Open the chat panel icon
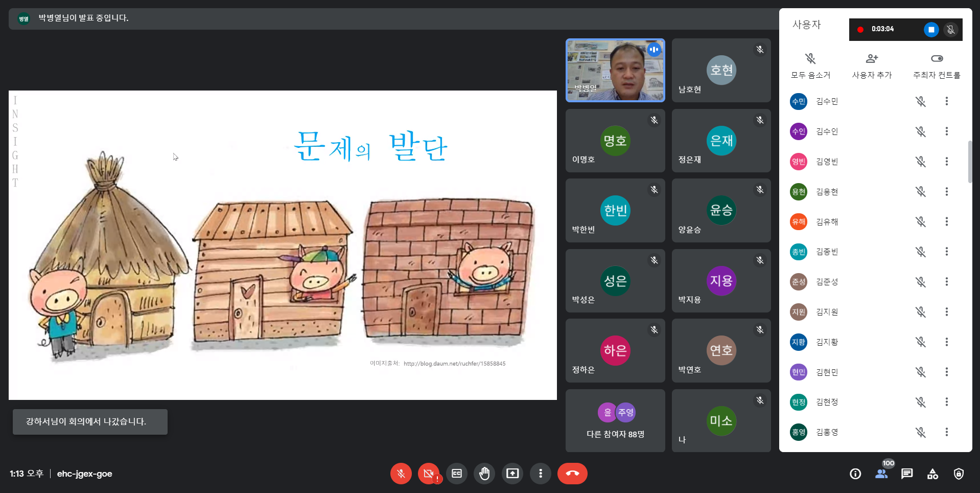The height and width of the screenshot is (493, 980). pos(907,474)
